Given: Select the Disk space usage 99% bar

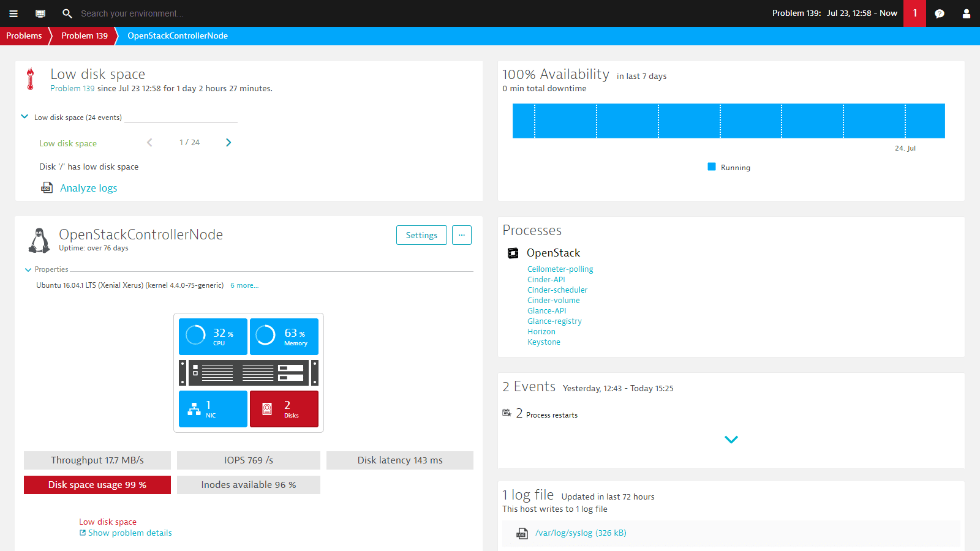Looking at the screenshot, I should [97, 485].
